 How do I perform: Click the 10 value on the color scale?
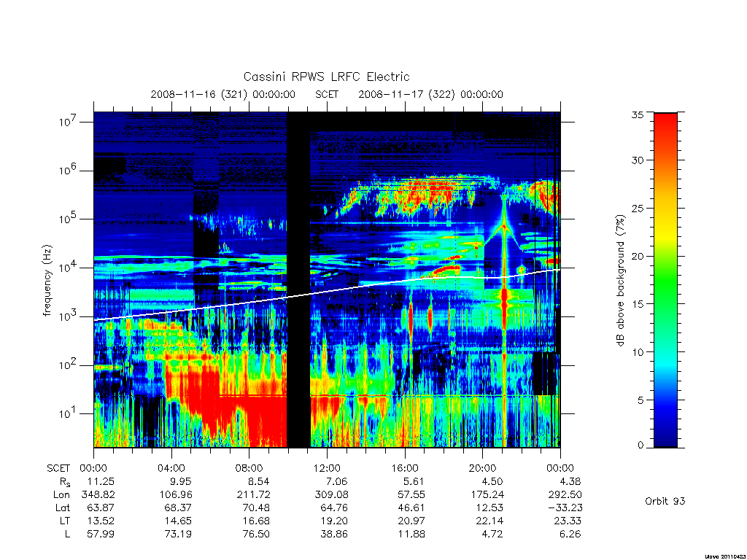(637, 352)
